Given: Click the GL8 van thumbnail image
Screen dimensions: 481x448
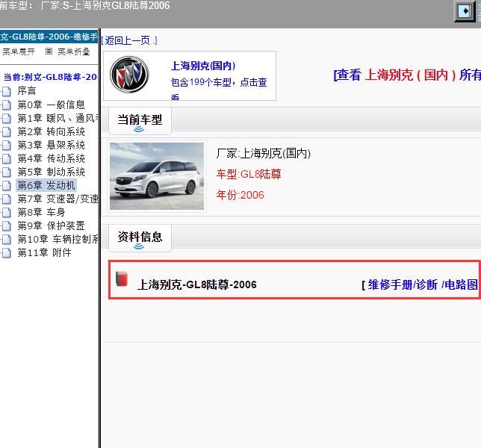Looking at the screenshot, I should (157, 176).
